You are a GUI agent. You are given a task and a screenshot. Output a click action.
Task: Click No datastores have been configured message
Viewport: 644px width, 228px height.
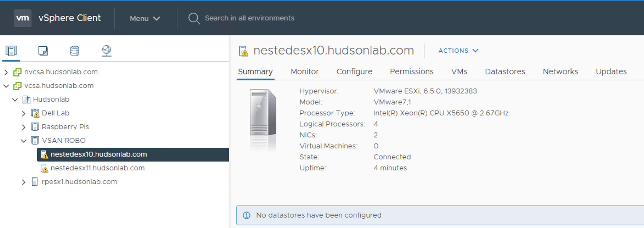click(x=319, y=215)
